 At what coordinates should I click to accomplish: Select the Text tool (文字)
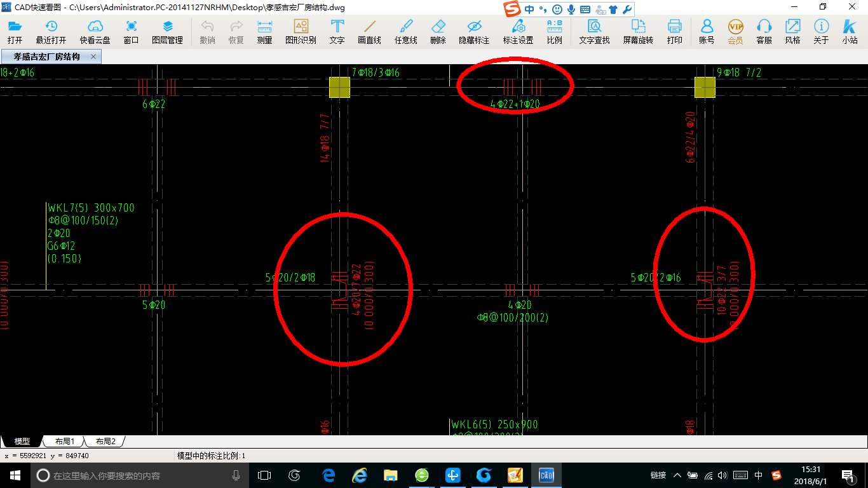(337, 32)
